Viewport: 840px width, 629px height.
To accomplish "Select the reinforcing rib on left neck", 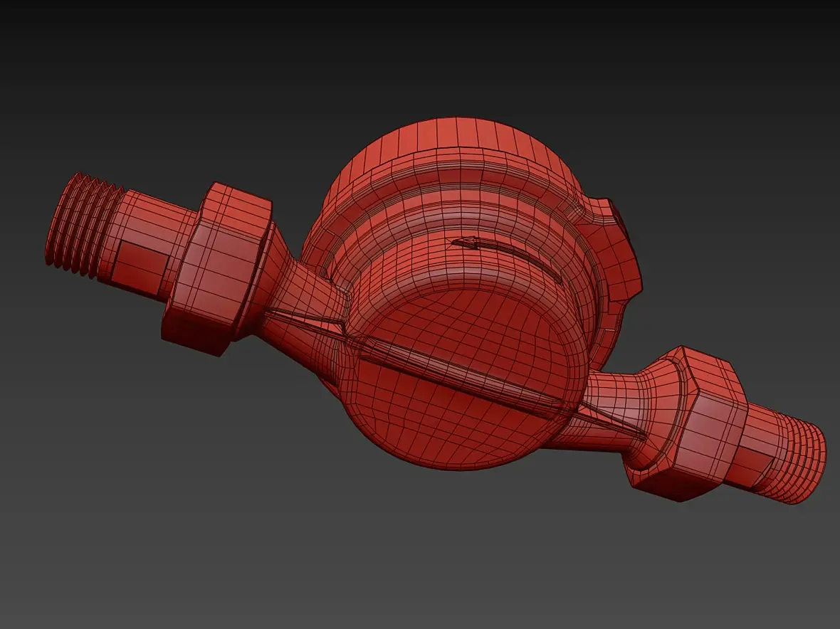I will pyautogui.click(x=305, y=320).
